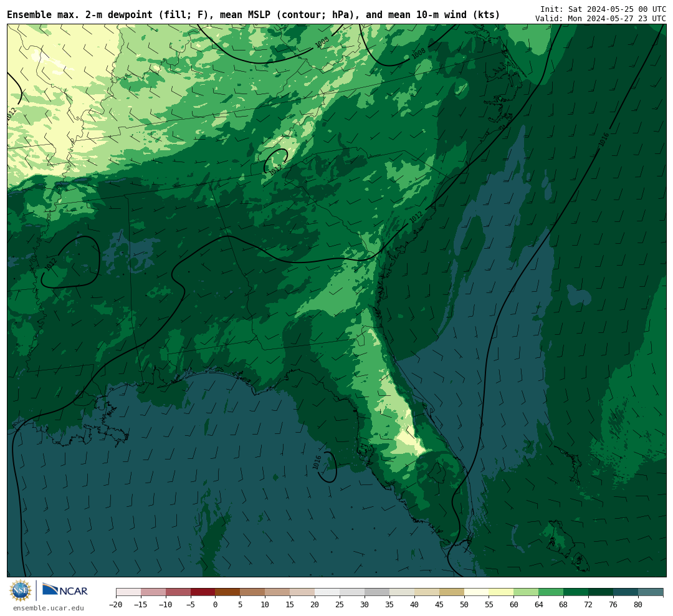This screenshot has height=616, width=673.
Task: Click the '35' colorbar label
Action: click(x=389, y=605)
